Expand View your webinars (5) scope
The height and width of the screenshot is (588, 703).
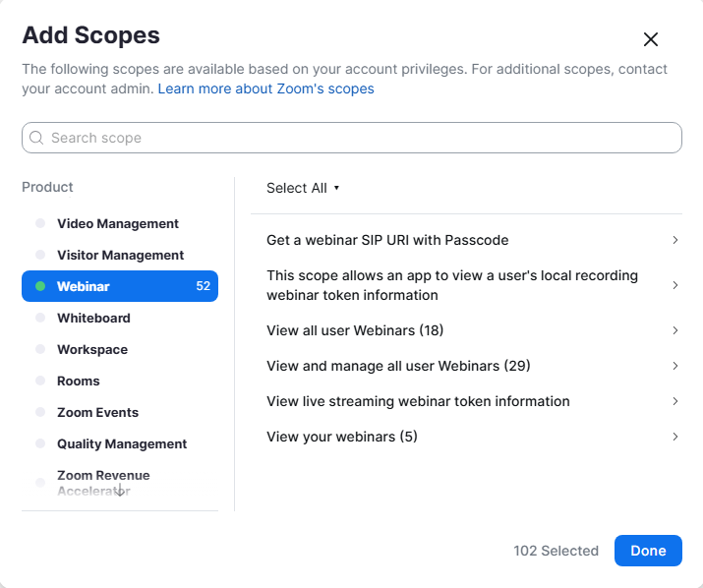[x=674, y=437]
